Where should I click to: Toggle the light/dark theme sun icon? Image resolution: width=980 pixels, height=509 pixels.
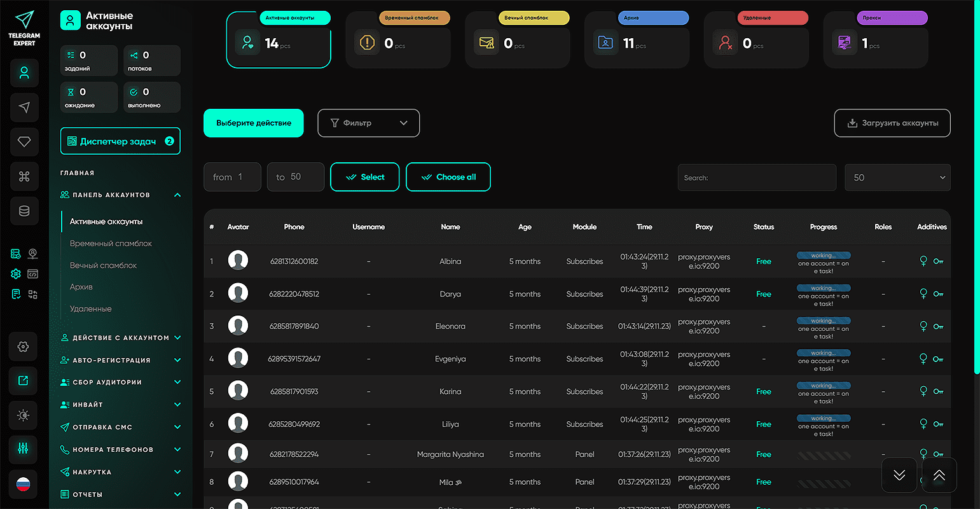pyautogui.click(x=24, y=415)
